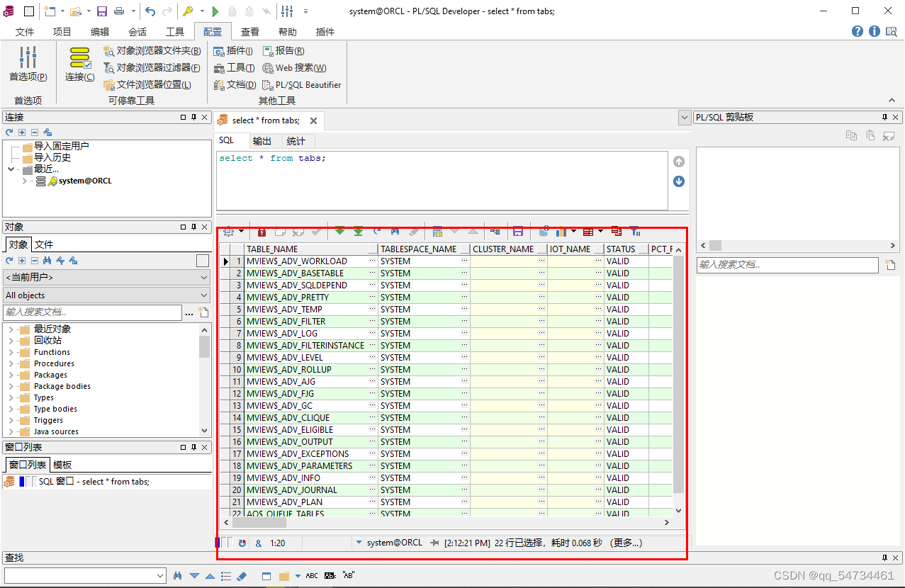The height and width of the screenshot is (588, 905).
Task: Click the export query results database icon
Action: click(544, 232)
